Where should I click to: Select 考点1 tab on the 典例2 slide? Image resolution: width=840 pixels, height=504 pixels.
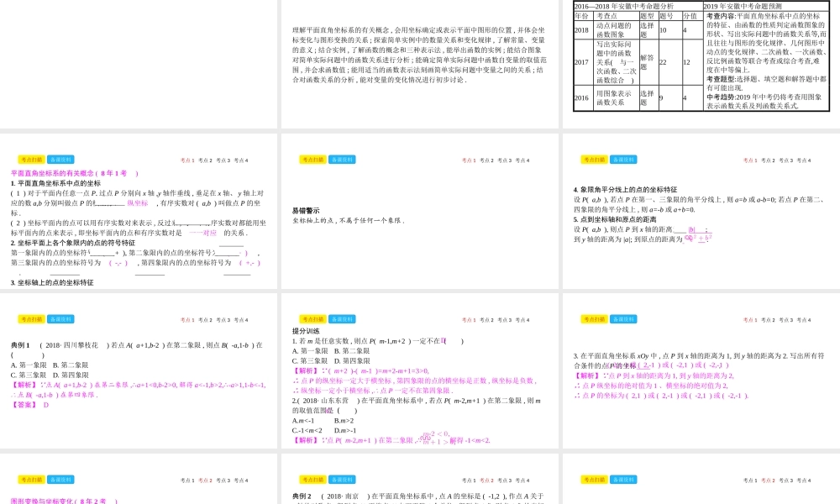click(x=470, y=480)
